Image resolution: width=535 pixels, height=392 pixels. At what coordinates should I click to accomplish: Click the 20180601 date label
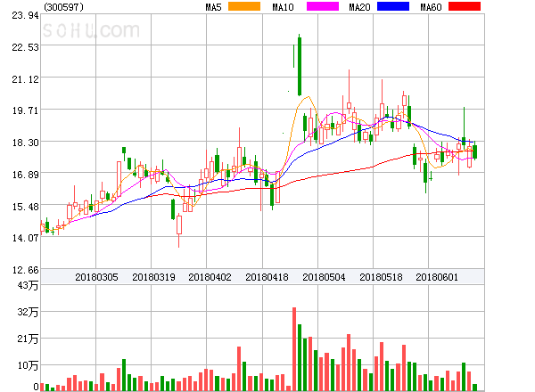(437, 277)
